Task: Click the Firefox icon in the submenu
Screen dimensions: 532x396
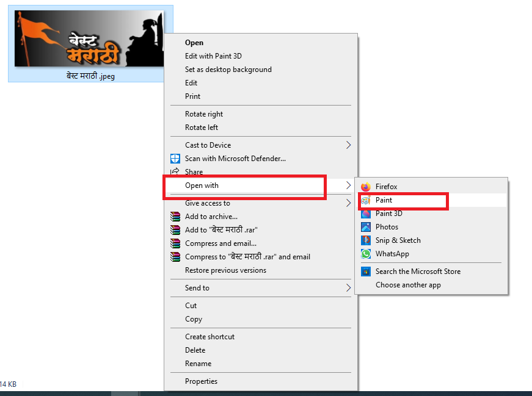Action: coord(366,187)
